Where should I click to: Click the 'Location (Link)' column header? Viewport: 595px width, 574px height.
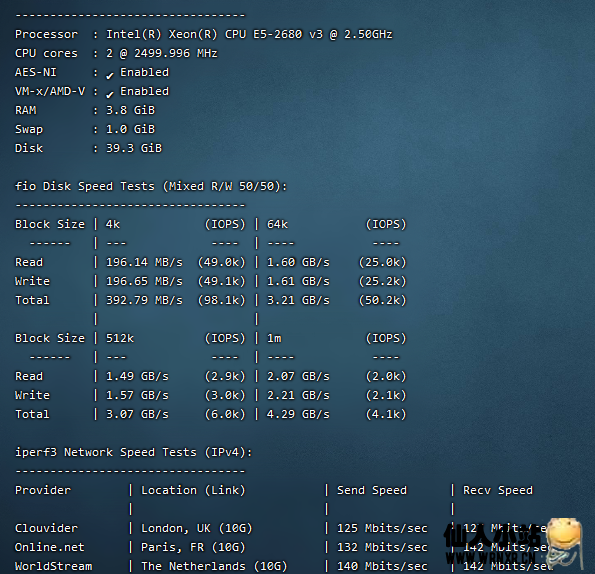click(x=194, y=490)
